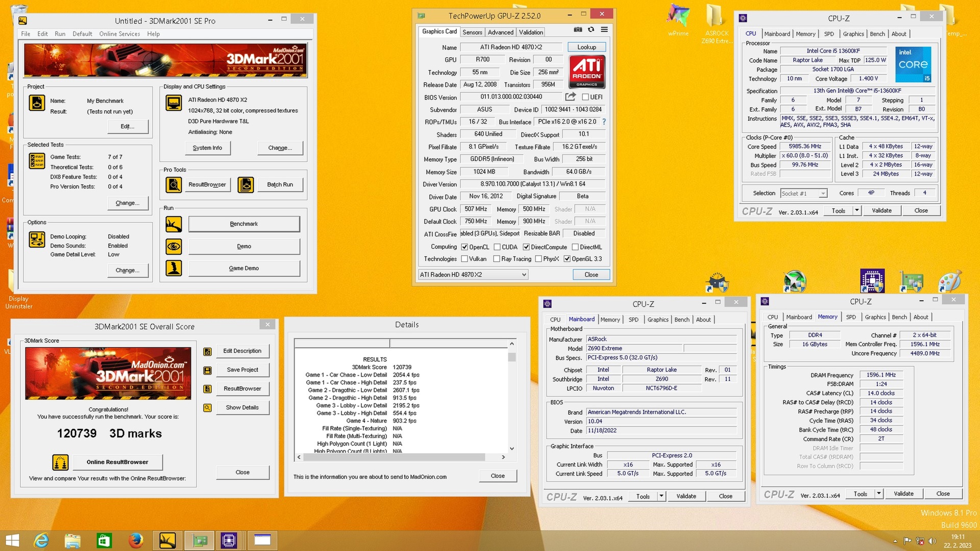Click the Batch Run icon in Pro Tools
980x551 pixels.
246,185
